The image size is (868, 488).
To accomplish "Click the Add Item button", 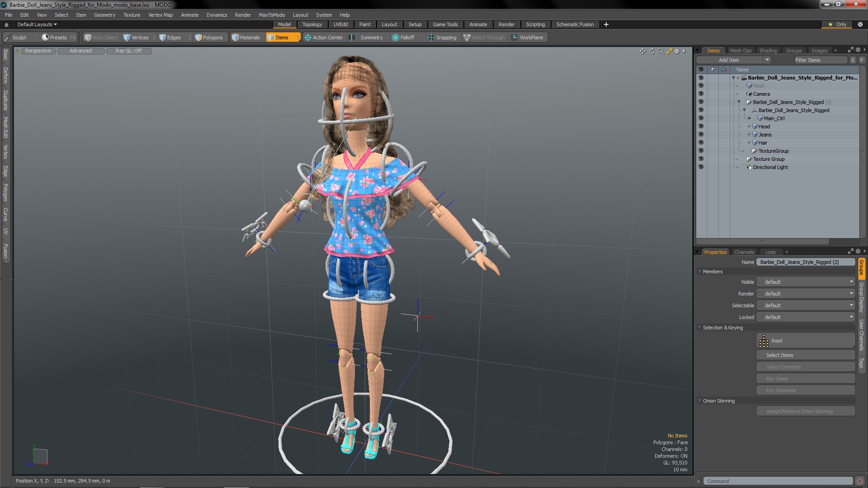I will (x=729, y=60).
